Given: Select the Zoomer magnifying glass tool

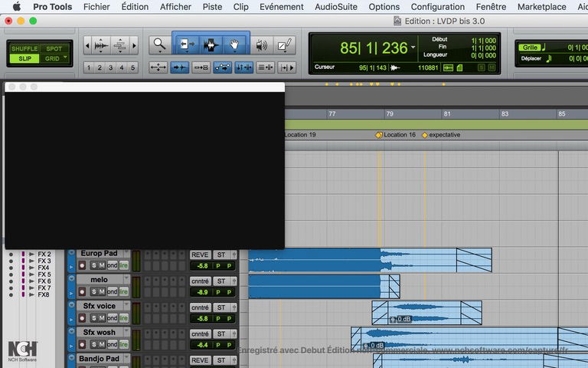Looking at the screenshot, I should tap(158, 45).
